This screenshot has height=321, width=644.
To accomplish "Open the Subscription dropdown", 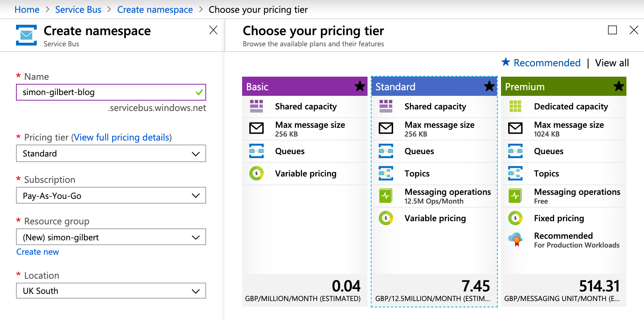I will pos(111,196).
